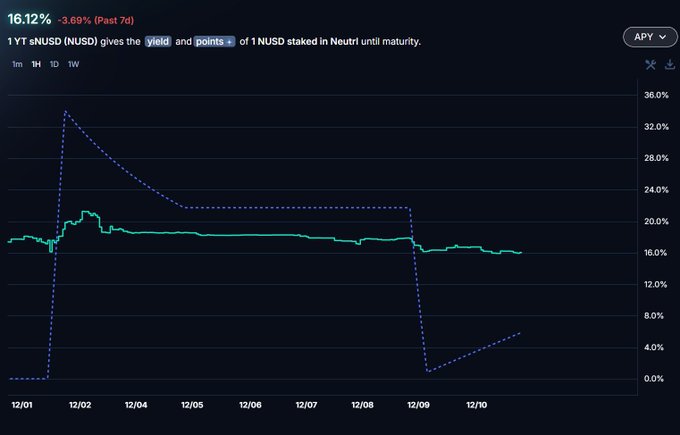Select the 1m timeframe

17,64
